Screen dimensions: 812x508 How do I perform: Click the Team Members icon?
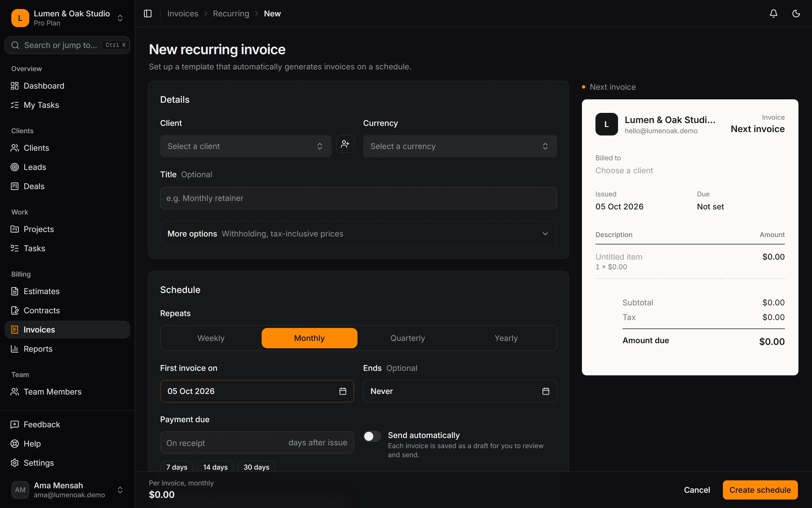pos(14,392)
